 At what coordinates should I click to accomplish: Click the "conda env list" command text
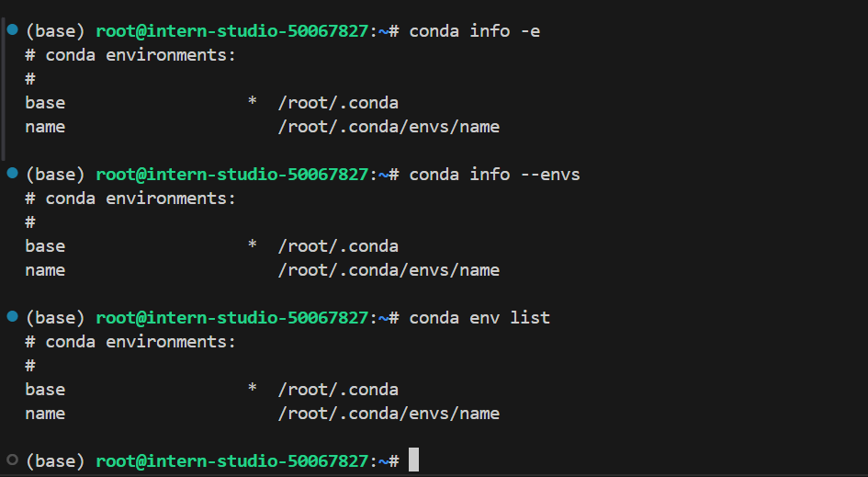pyautogui.click(x=479, y=318)
